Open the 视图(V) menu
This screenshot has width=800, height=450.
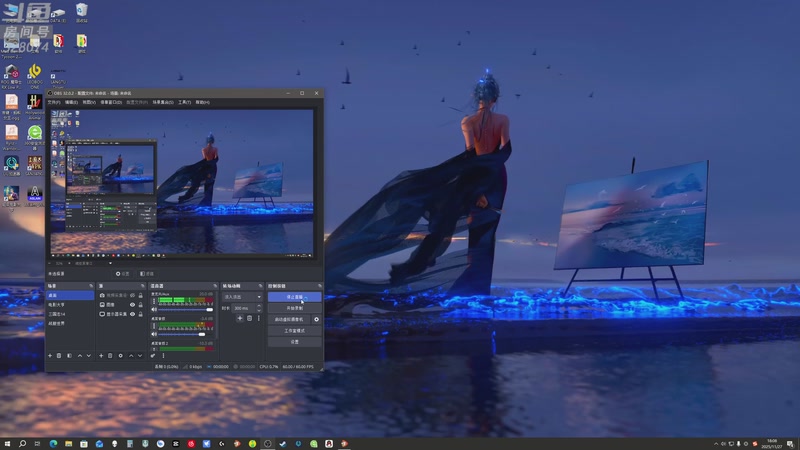point(89,102)
